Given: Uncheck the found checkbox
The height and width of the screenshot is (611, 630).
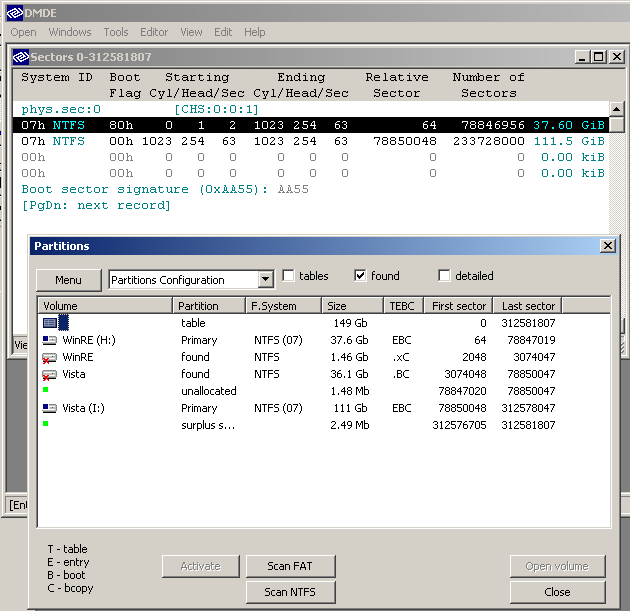Looking at the screenshot, I should (360, 276).
